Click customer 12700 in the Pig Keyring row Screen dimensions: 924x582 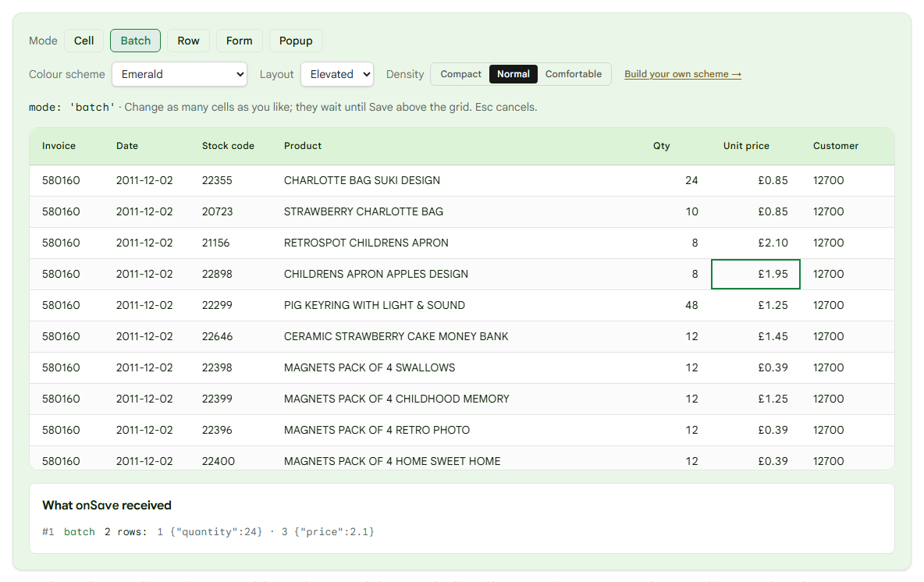pos(848,305)
